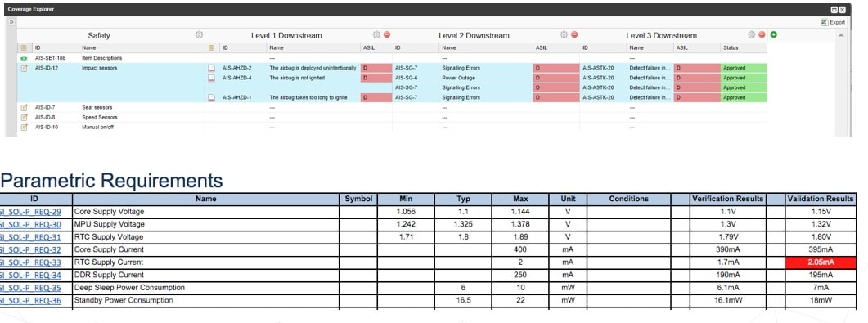Toggle expand-all icon in Level 1 header
868x323 pixels.
point(211,48)
